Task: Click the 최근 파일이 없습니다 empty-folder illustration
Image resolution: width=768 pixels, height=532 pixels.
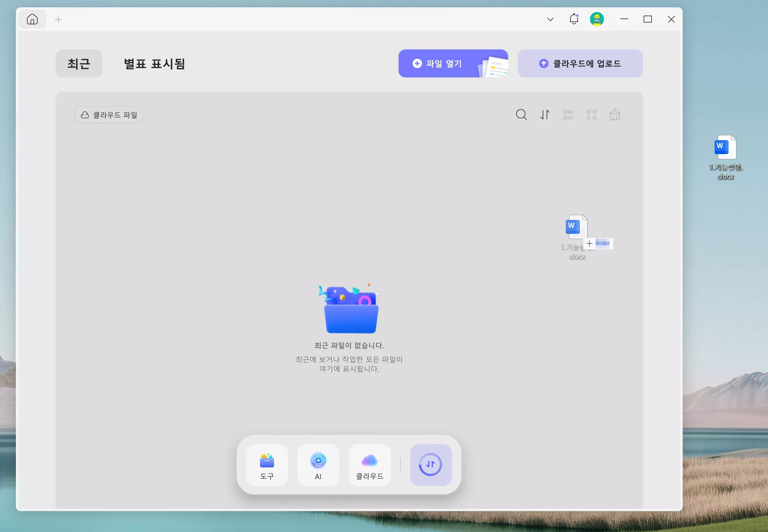Action: (349, 309)
